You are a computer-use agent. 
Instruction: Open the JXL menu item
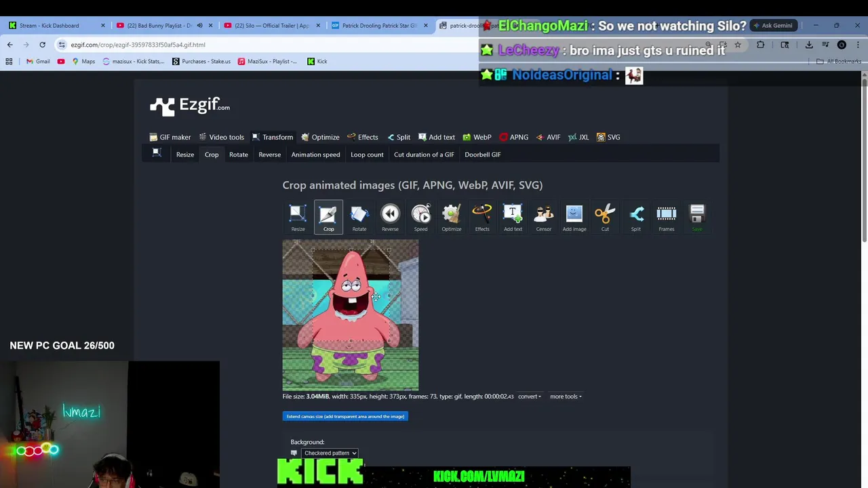point(578,137)
